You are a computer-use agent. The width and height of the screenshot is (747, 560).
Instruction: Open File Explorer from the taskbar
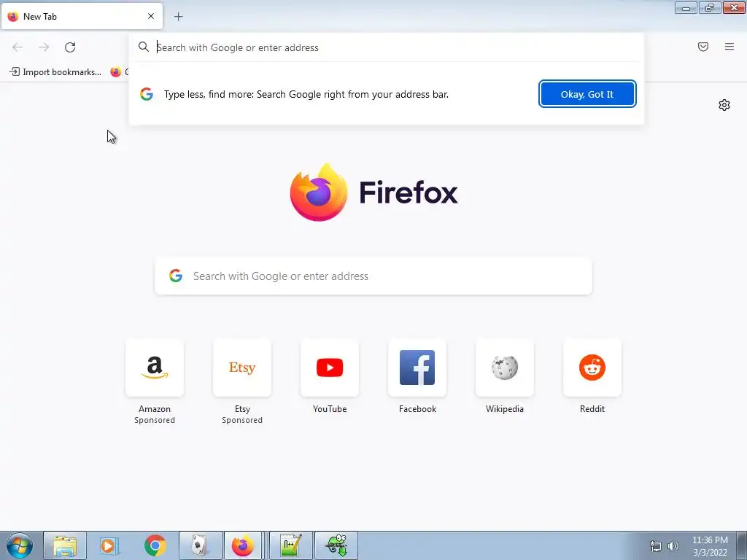click(65, 545)
